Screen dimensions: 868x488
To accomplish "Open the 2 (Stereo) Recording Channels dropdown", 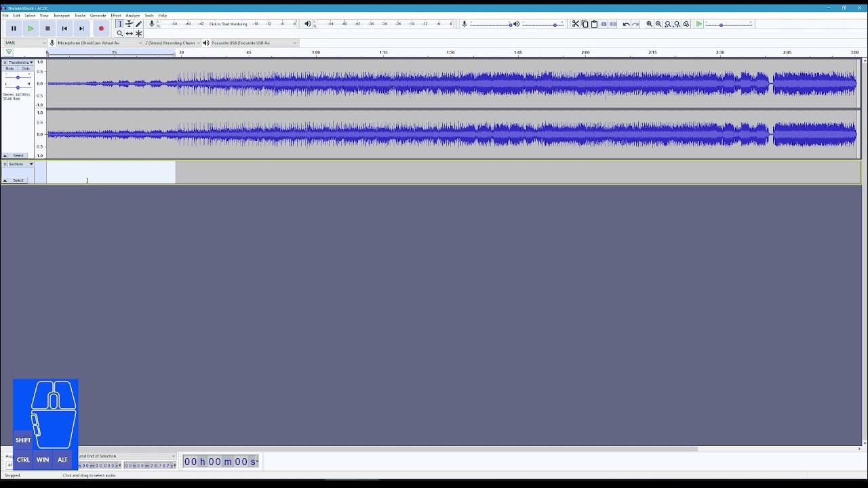I will click(x=172, y=43).
